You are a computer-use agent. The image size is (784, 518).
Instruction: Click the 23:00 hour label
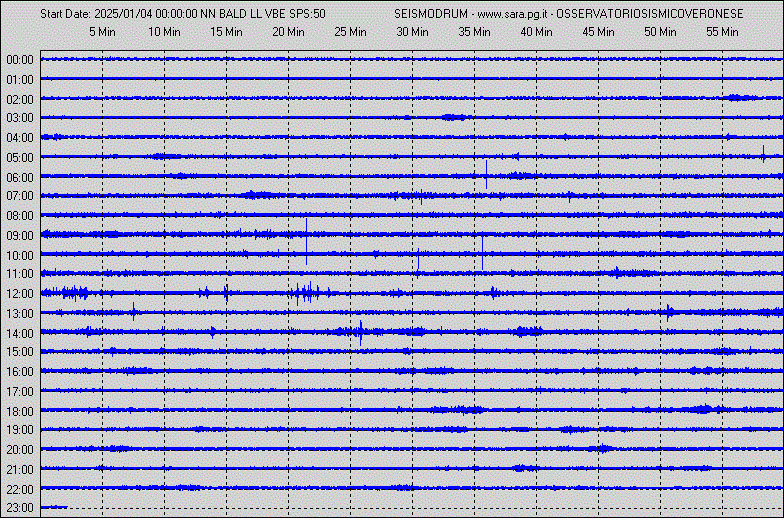20,508
